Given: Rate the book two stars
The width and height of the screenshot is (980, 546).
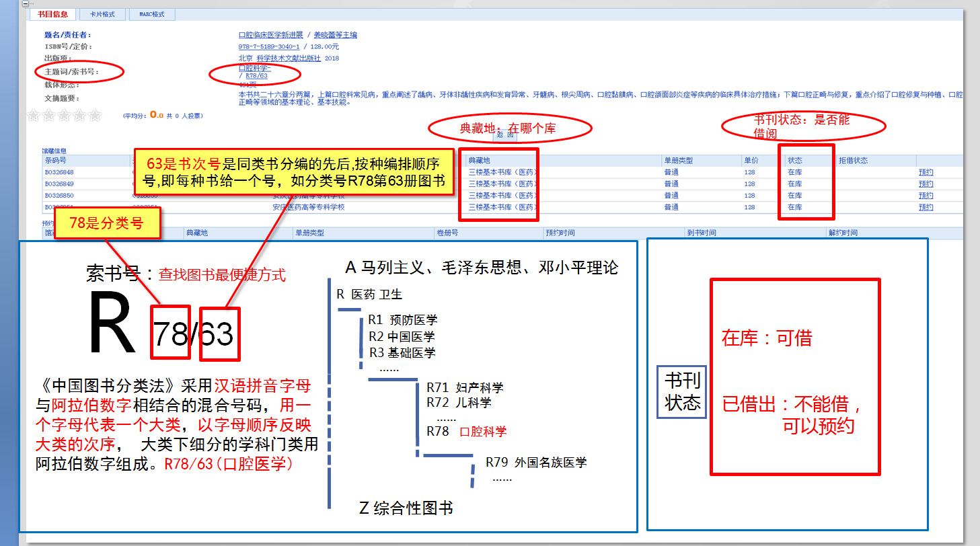Looking at the screenshot, I should tap(48, 116).
